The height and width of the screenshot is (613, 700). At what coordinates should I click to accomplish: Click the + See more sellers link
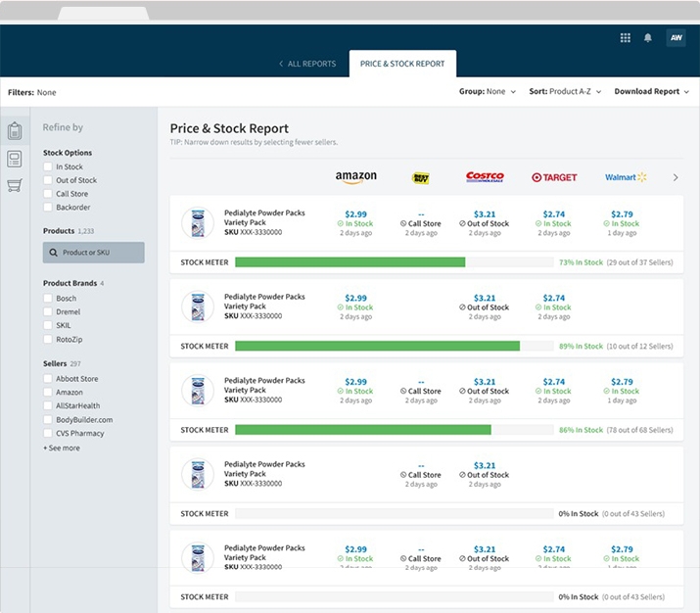[x=62, y=448]
